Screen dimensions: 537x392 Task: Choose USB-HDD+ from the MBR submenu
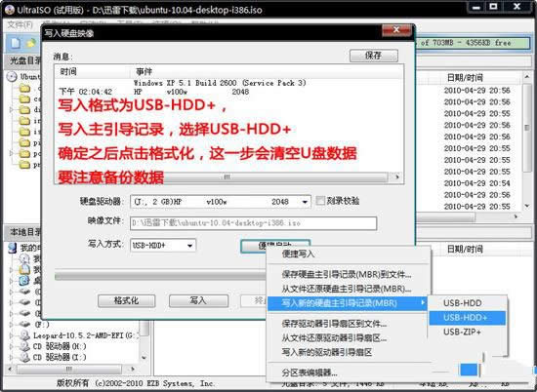tap(467, 318)
